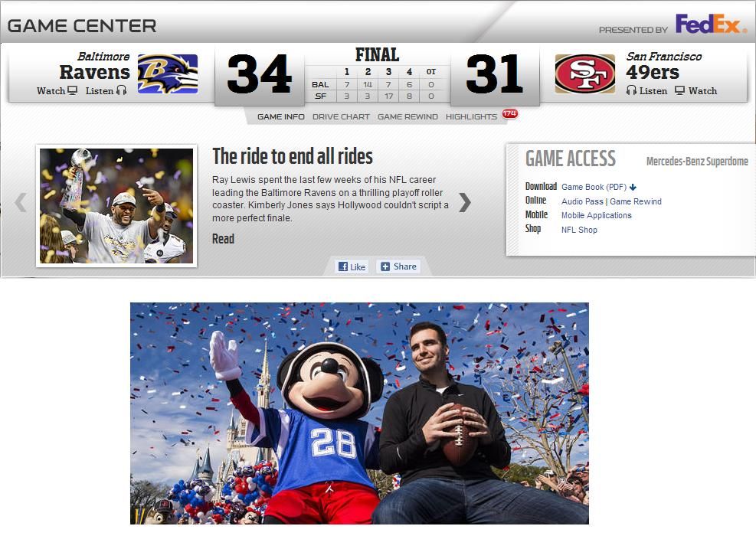Click the San Francisco 49ers logo

pyautogui.click(x=585, y=74)
